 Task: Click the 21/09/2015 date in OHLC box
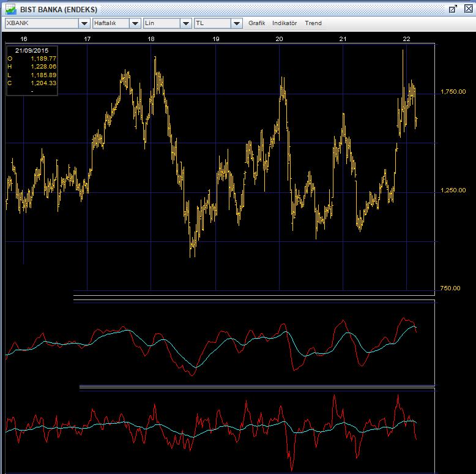(32, 50)
